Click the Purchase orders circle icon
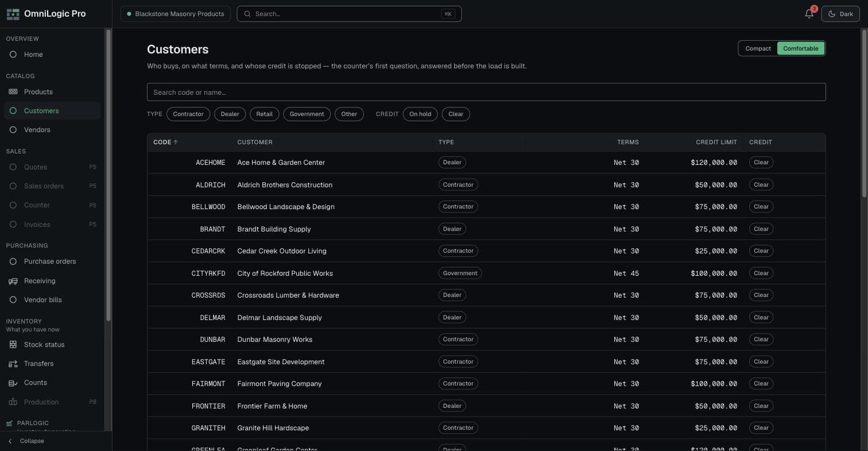 [x=13, y=261]
